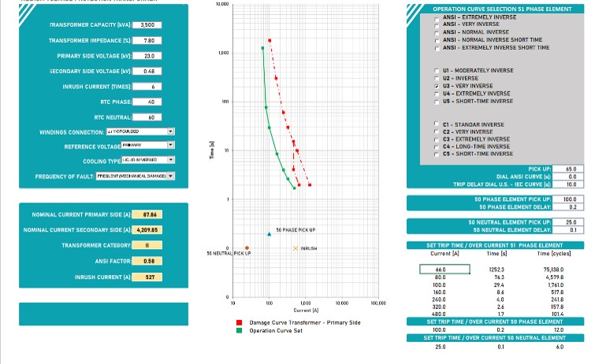Click the 50 Neutral Pick Up dot marker
This screenshot has height=364, width=595.
click(x=247, y=248)
